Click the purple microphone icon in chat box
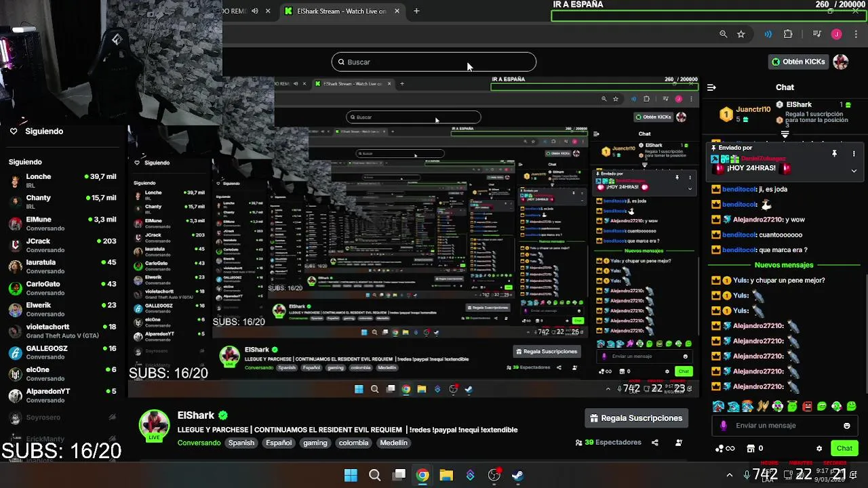The height and width of the screenshot is (488, 868). pos(724,426)
